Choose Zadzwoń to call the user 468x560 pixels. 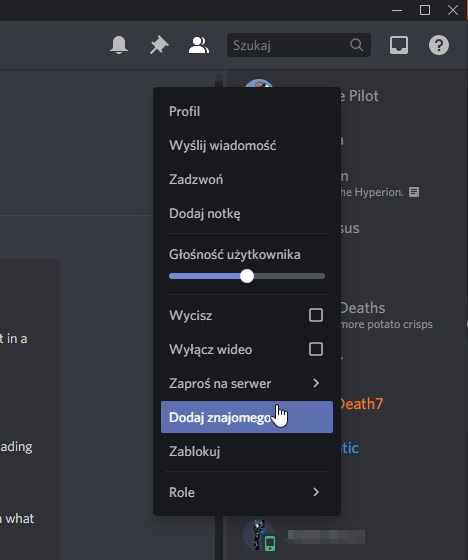point(247,179)
